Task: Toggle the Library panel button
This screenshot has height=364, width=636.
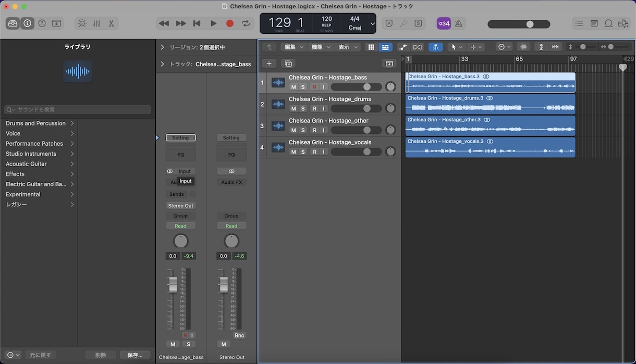Action: (14, 23)
